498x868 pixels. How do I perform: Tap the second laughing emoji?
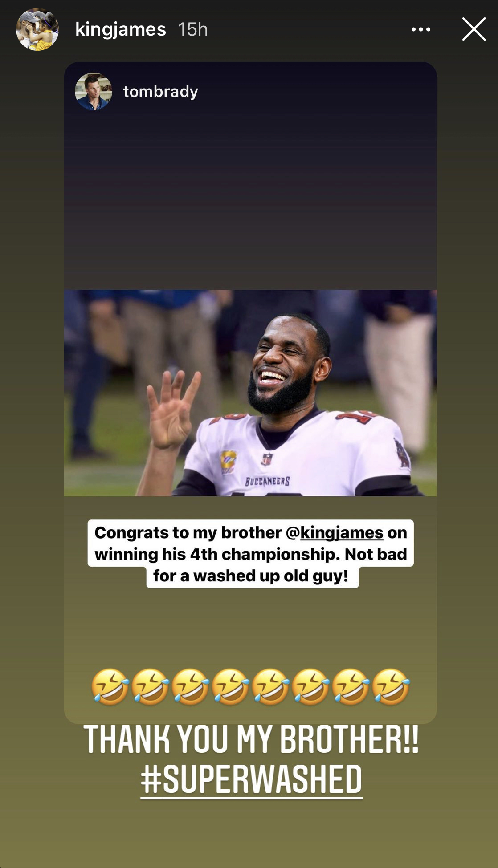pos(150,686)
